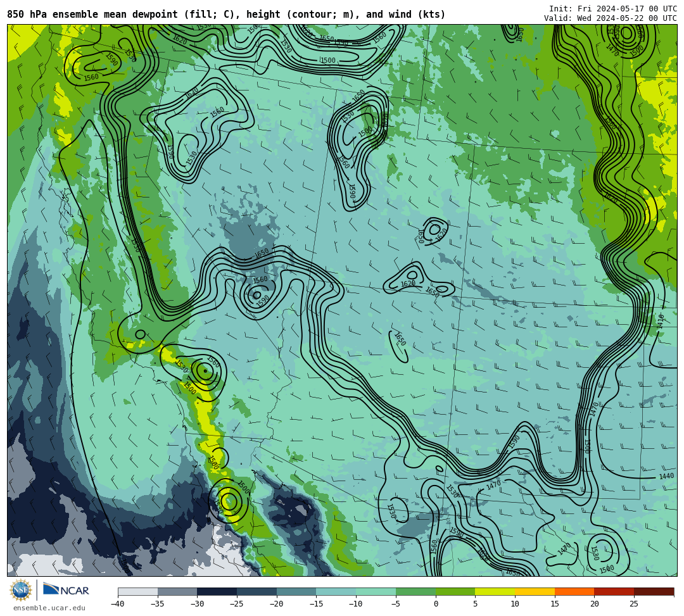Click the '5' colorbar tick label
This screenshot has height=616, width=684.
pos(476,604)
